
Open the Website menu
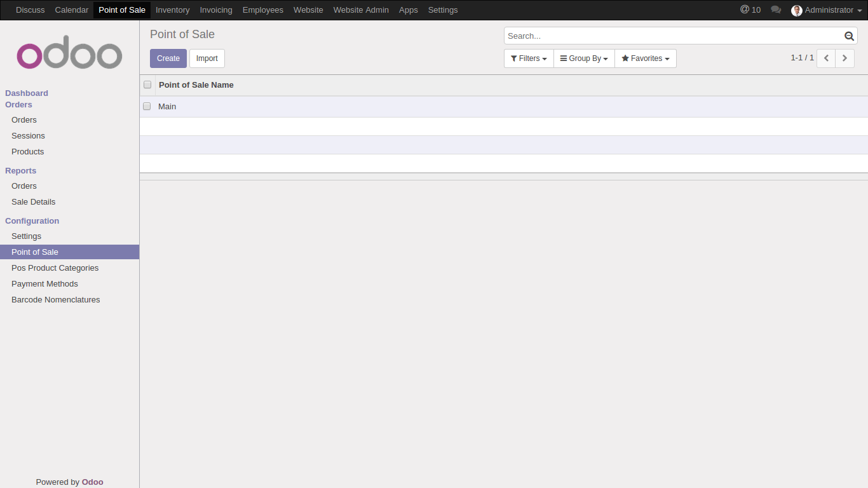(308, 10)
